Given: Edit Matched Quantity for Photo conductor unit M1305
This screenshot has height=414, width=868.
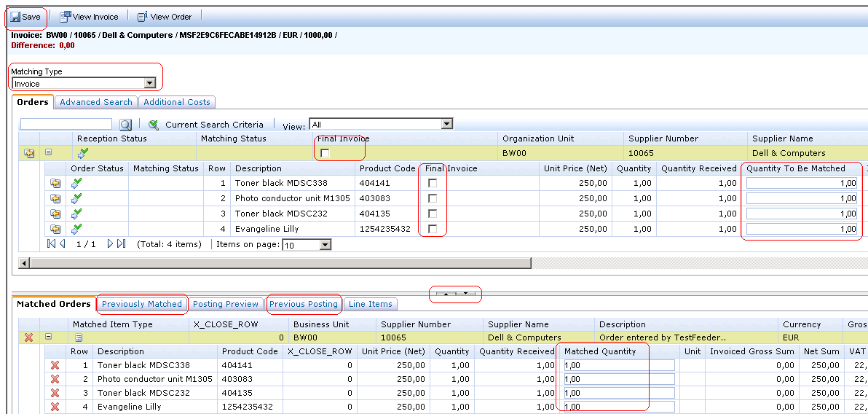Looking at the screenshot, I should [619, 379].
